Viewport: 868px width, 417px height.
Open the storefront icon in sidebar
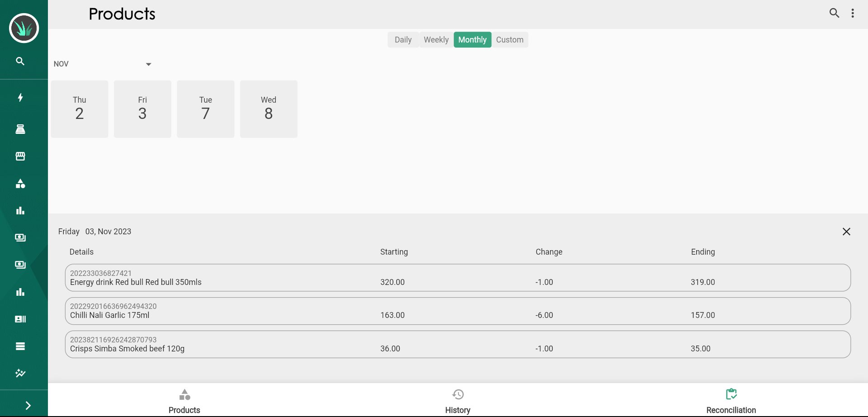[x=20, y=156]
